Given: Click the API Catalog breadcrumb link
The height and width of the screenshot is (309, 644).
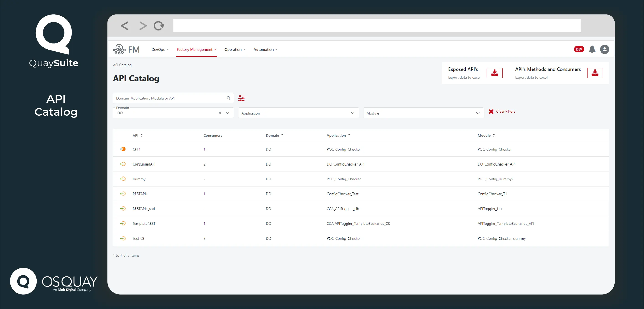Looking at the screenshot, I should (122, 65).
